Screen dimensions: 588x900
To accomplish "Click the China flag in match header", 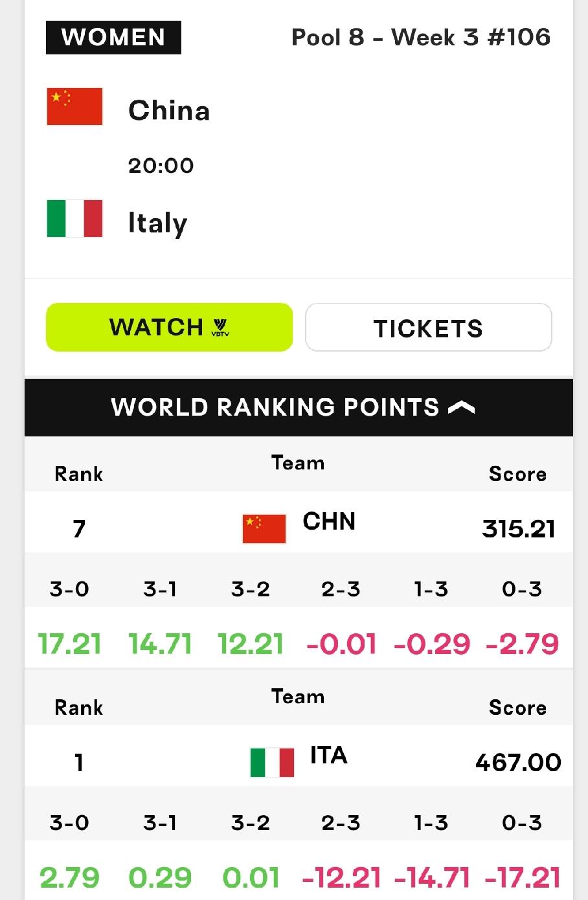I will click(74, 106).
